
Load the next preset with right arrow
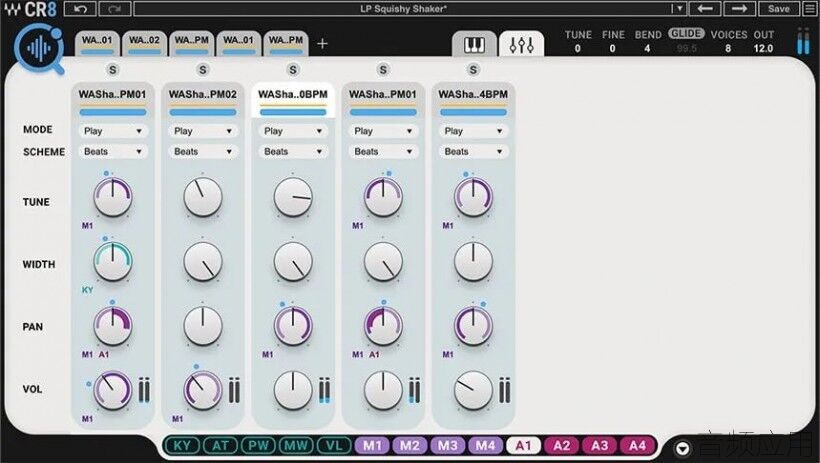tap(739, 9)
